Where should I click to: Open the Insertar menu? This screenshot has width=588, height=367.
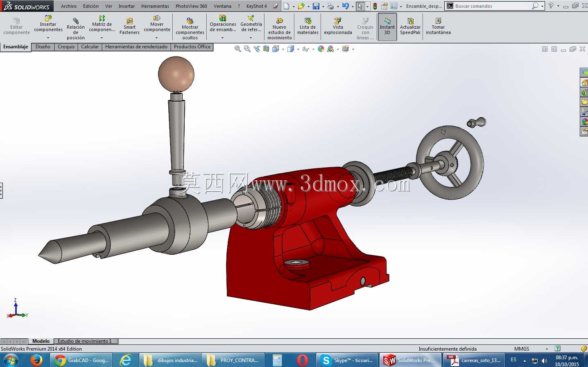tap(127, 6)
